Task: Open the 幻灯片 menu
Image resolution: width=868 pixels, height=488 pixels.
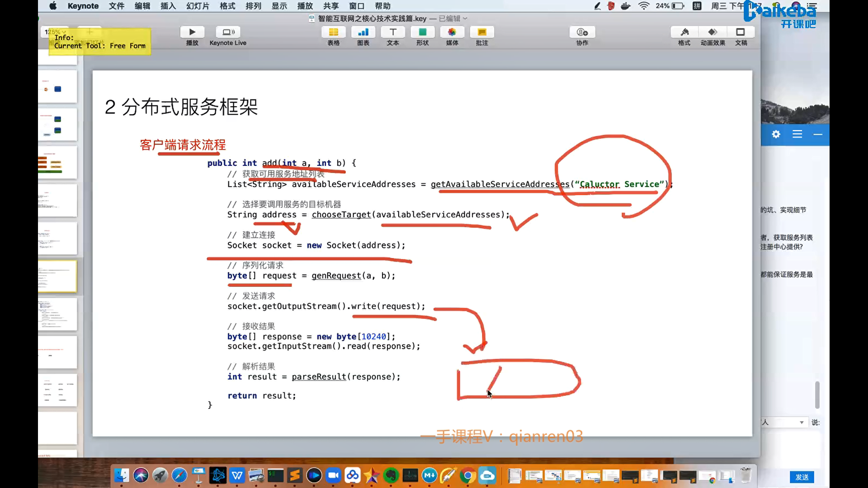Action: [x=198, y=6]
